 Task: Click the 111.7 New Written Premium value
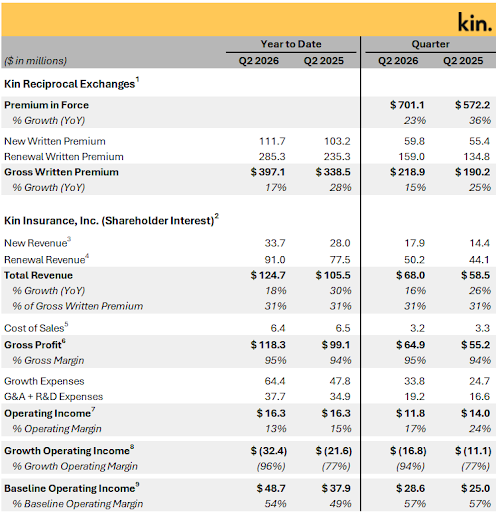(x=272, y=141)
